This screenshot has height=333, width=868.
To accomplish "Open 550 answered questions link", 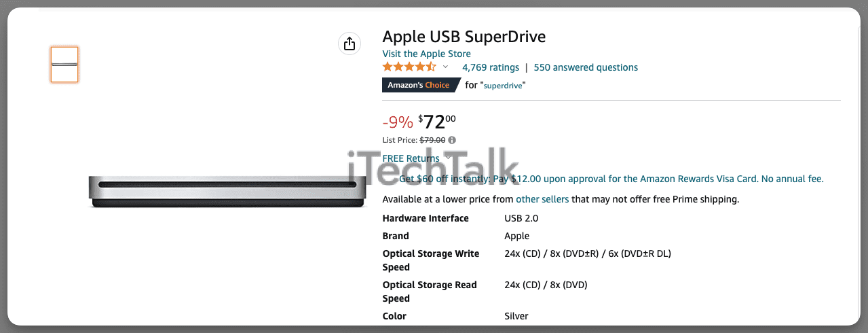I will [x=586, y=67].
